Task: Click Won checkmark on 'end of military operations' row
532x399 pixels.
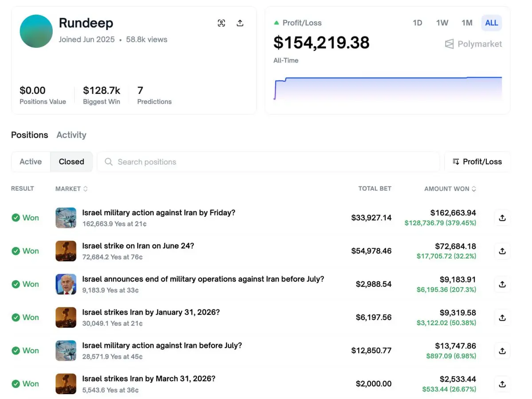Action: (16, 284)
